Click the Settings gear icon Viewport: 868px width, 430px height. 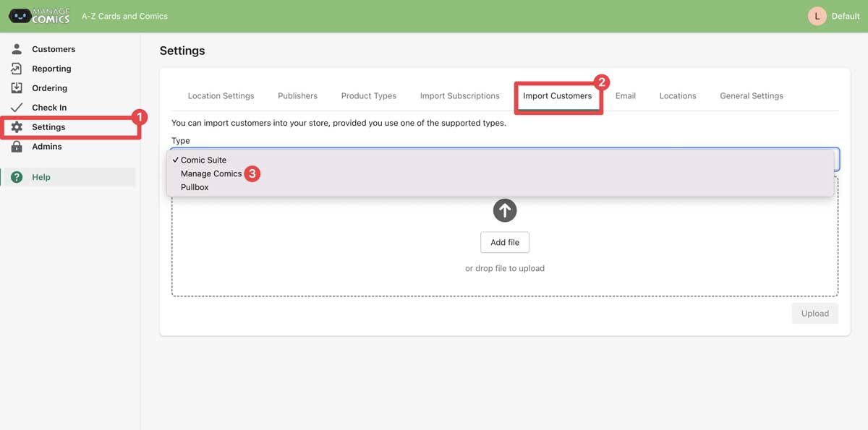(x=17, y=127)
